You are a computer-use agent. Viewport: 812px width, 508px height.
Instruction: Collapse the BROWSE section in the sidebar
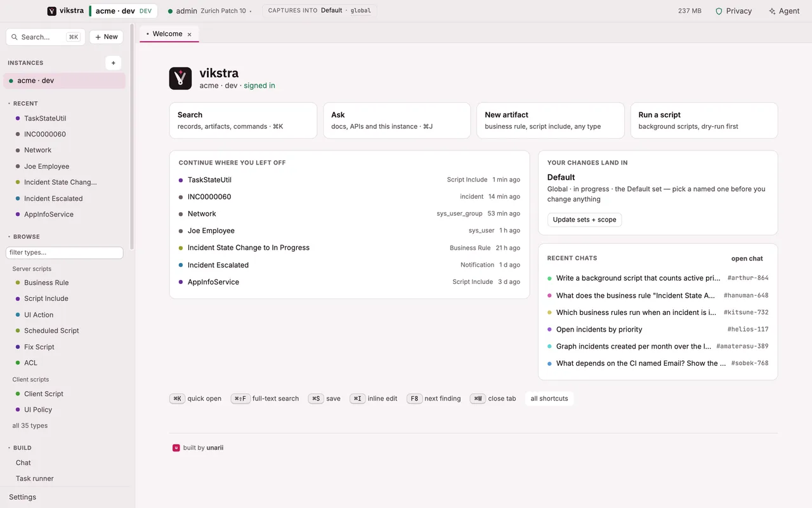tap(23, 237)
